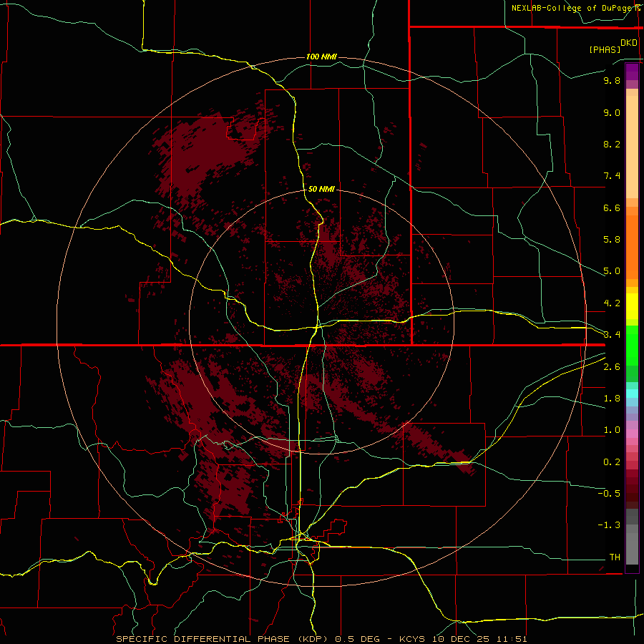
Task: Click the 7.4 color scale value
Action: [612, 176]
